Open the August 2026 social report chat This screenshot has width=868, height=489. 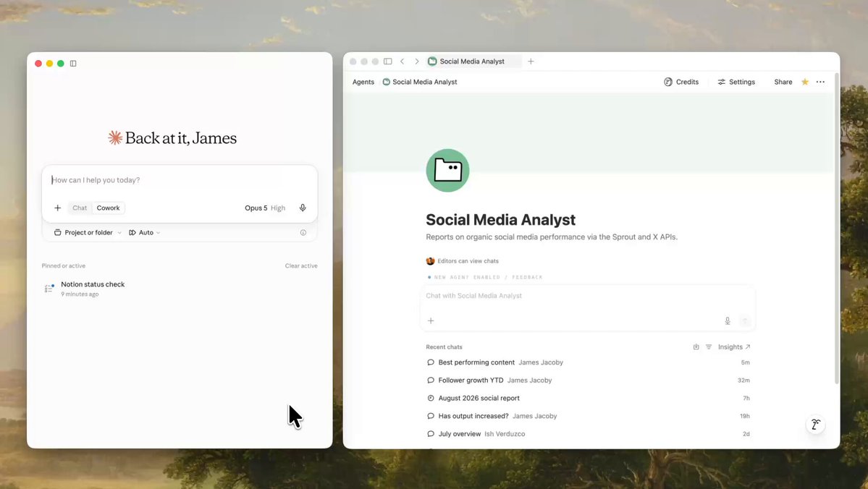pos(588,399)
